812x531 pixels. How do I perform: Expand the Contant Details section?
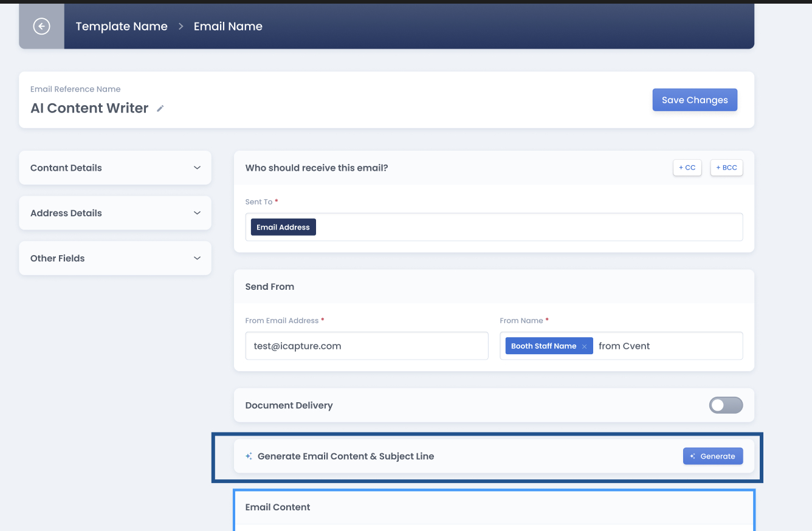[115, 168]
